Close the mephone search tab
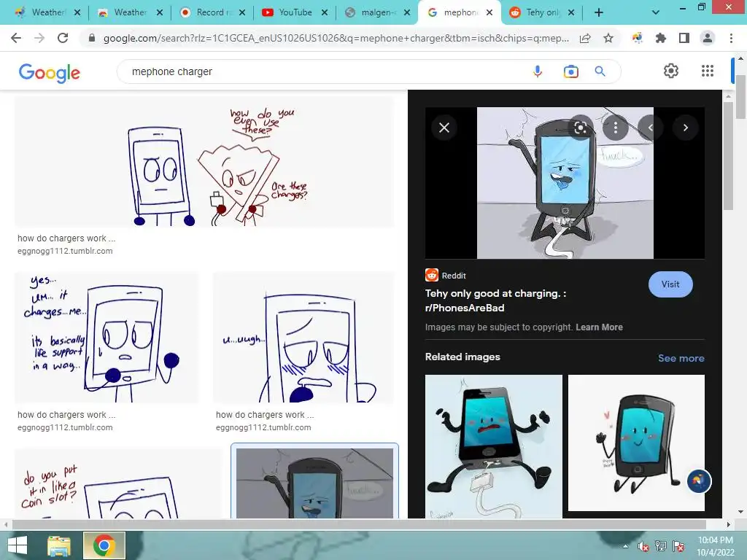This screenshot has height=560, width=747. 489,12
